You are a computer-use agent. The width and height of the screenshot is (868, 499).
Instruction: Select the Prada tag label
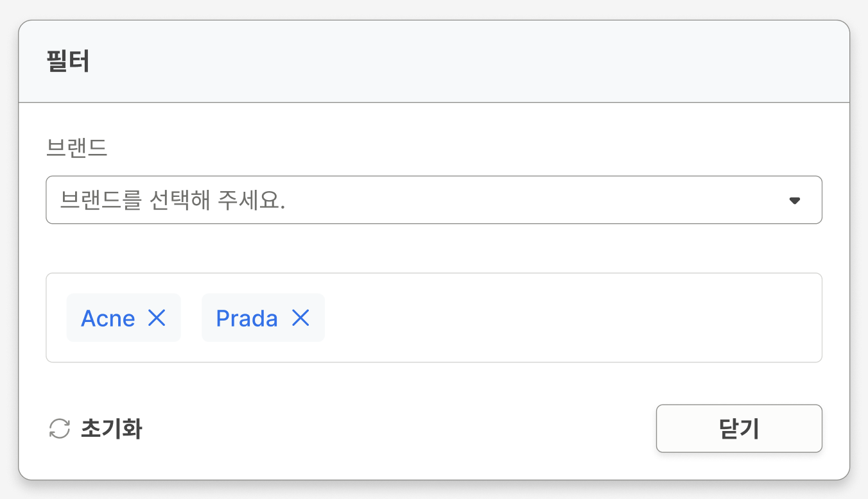tap(247, 319)
